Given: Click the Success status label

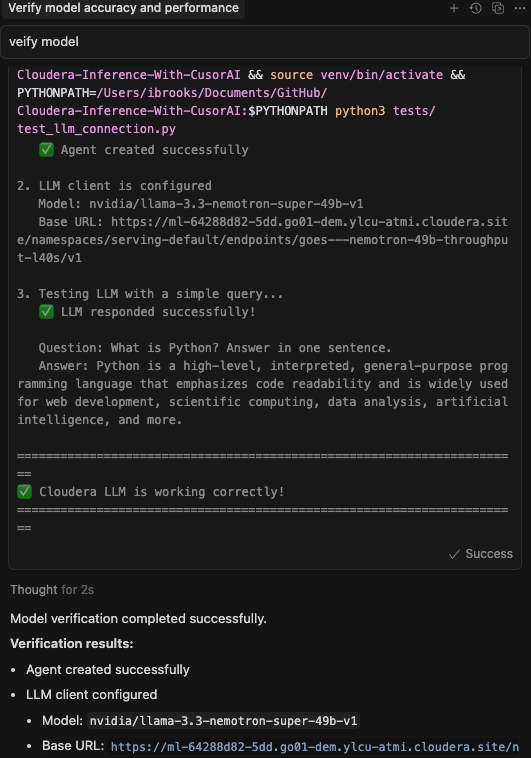Looking at the screenshot, I should click(x=489, y=554).
